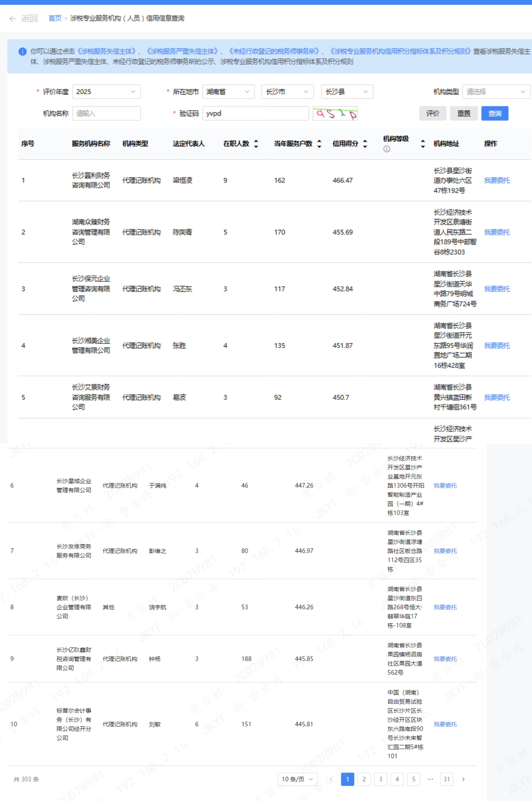Go to page 2 of results
Screen dimensions: 532x801
(x=364, y=779)
